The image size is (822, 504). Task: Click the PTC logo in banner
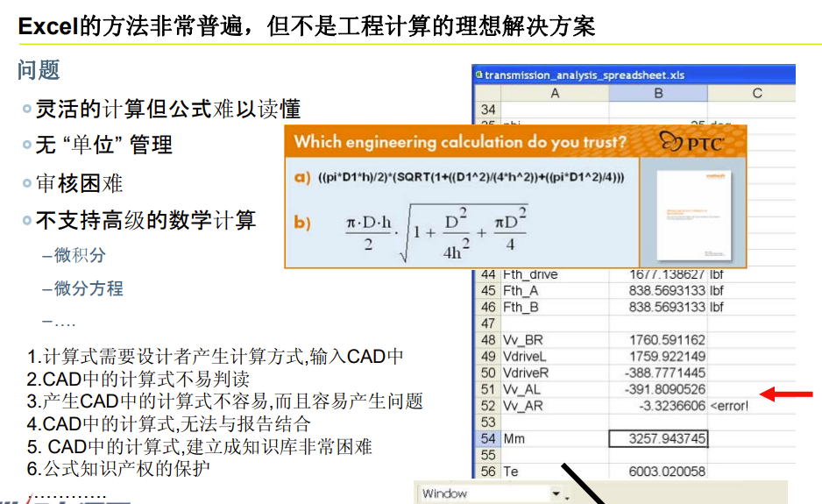click(691, 142)
